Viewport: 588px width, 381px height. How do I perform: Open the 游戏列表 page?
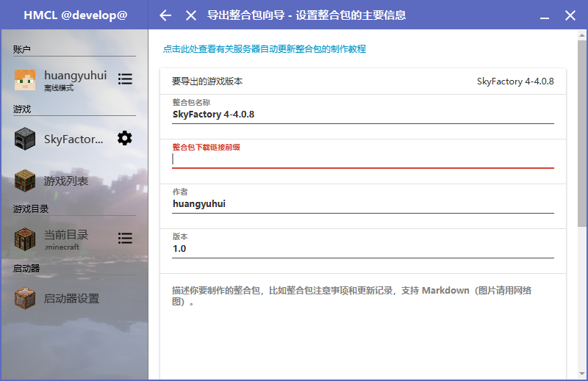(66, 181)
